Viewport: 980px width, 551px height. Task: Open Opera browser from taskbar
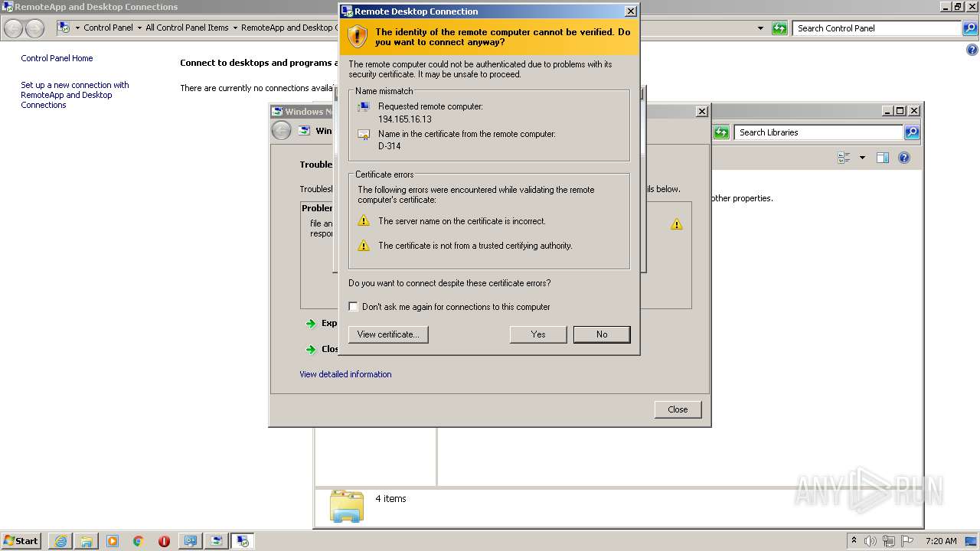pos(164,541)
